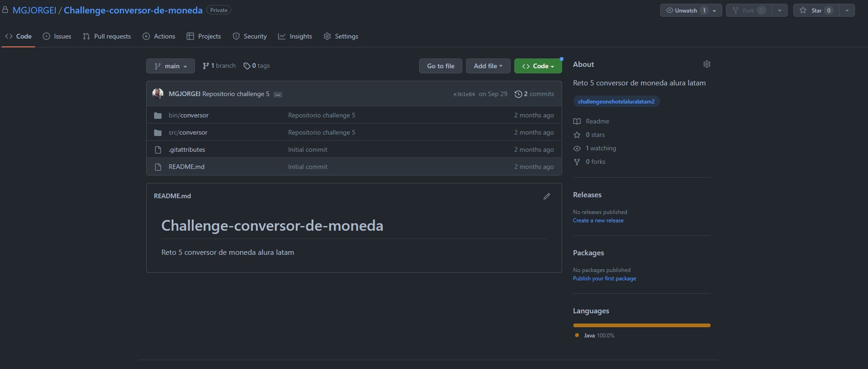This screenshot has height=369, width=868.
Task: Click the branch icon showing 1 branch
Action: point(206,66)
